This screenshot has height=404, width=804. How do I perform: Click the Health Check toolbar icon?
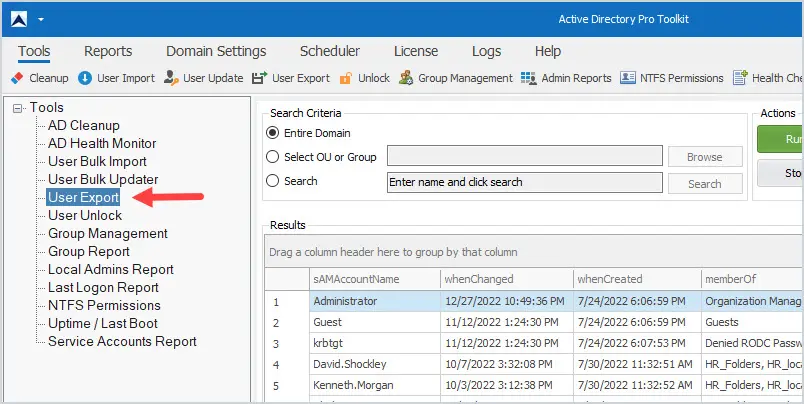(x=740, y=78)
